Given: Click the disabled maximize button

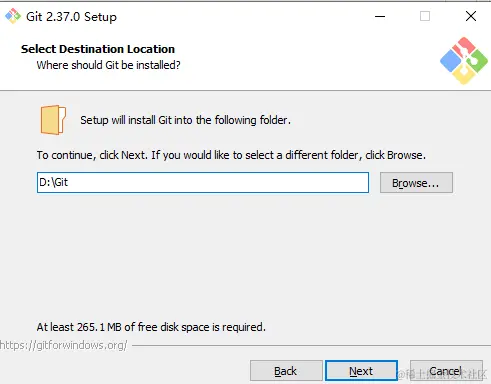Looking at the screenshot, I should (425, 16).
